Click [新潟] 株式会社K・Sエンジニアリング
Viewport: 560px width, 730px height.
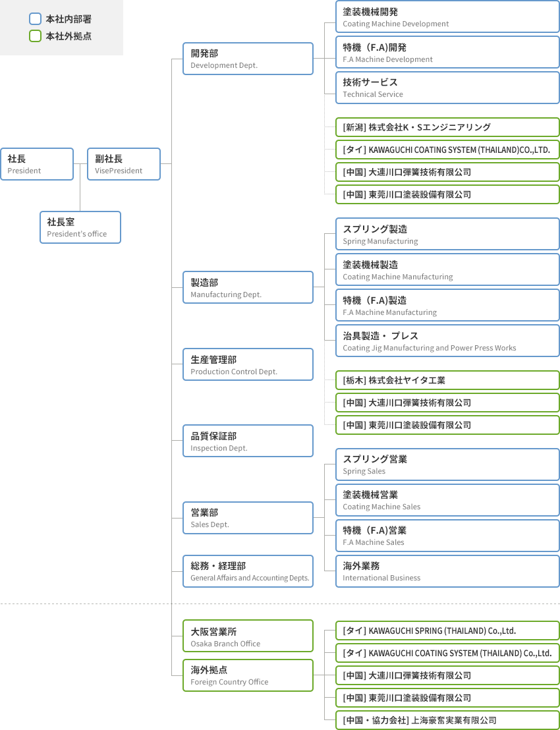tap(447, 127)
